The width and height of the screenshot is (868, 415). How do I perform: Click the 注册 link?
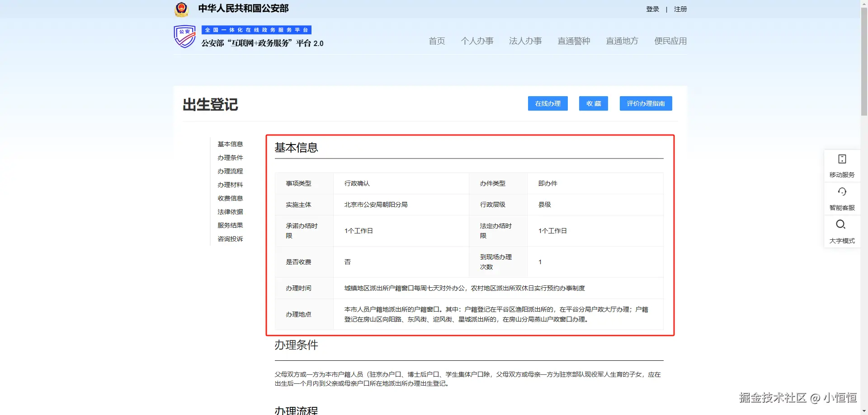coord(680,9)
